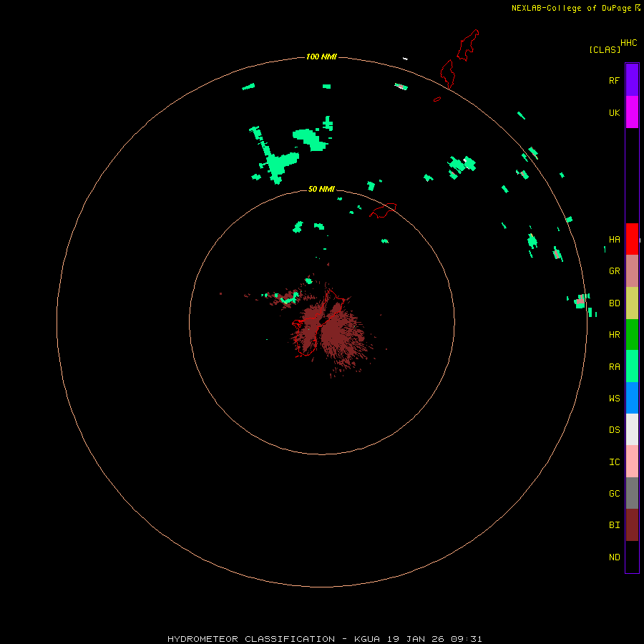644x644 pixels.
Task: Click the GR legend label
Action: click(x=614, y=271)
